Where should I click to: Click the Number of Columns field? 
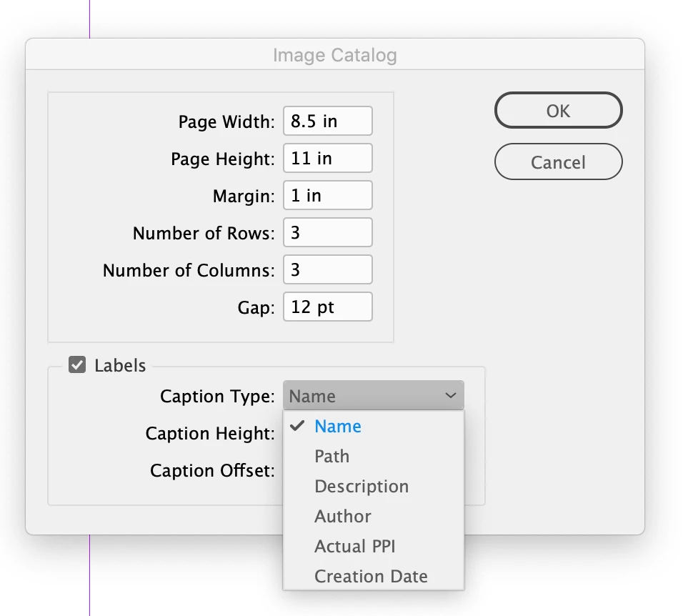pyautogui.click(x=327, y=270)
